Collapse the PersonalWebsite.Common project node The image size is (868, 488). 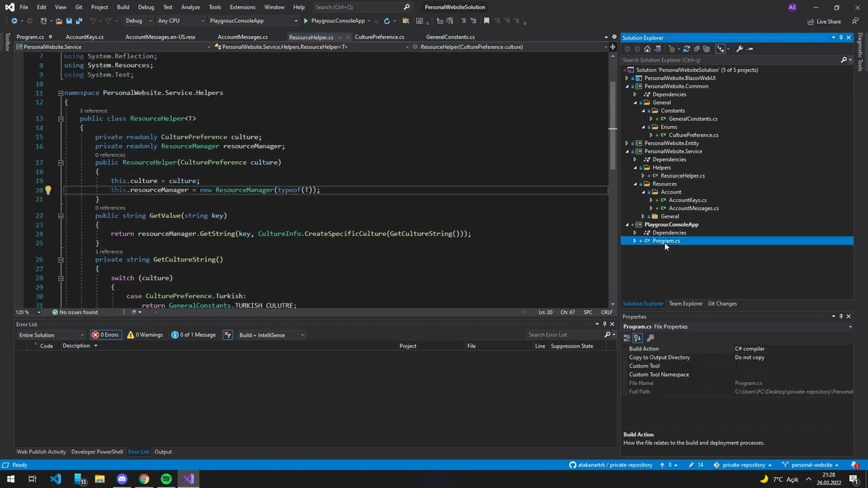(x=627, y=87)
